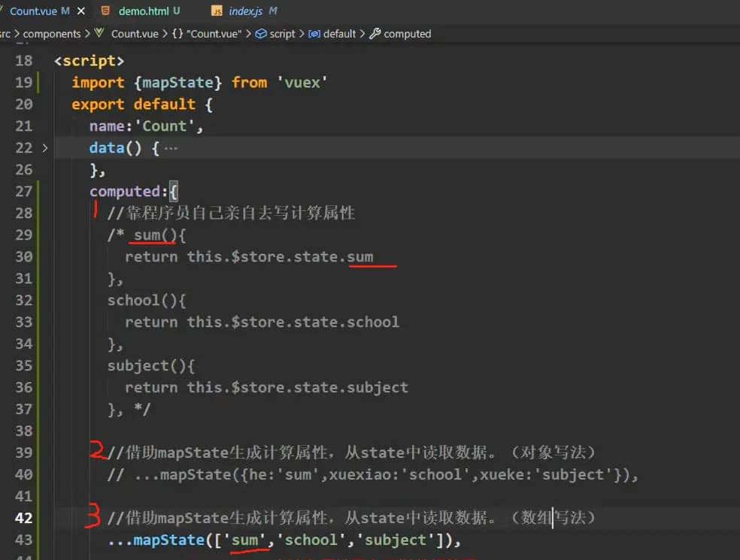740x560 pixels.
Task: Place cursor on mapState in the import statement
Action: (x=178, y=83)
